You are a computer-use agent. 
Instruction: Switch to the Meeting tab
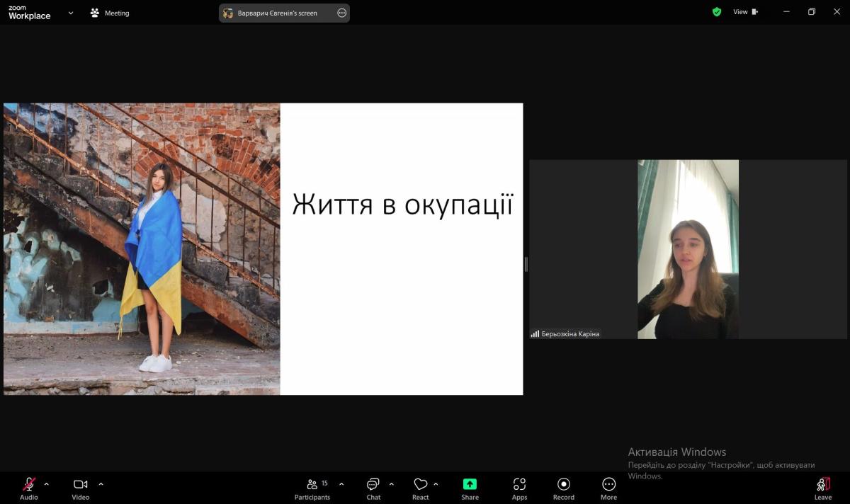[x=110, y=13]
